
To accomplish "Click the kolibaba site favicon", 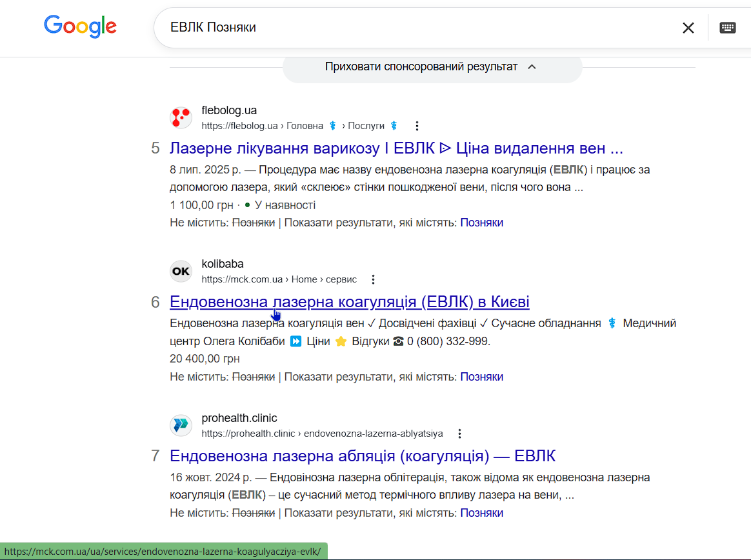I will (x=181, y=272).
